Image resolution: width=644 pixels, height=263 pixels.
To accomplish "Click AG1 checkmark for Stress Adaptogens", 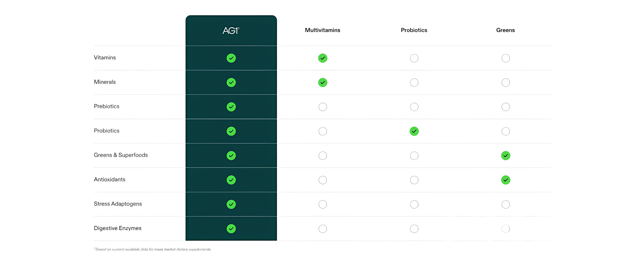I will [231, 204].
